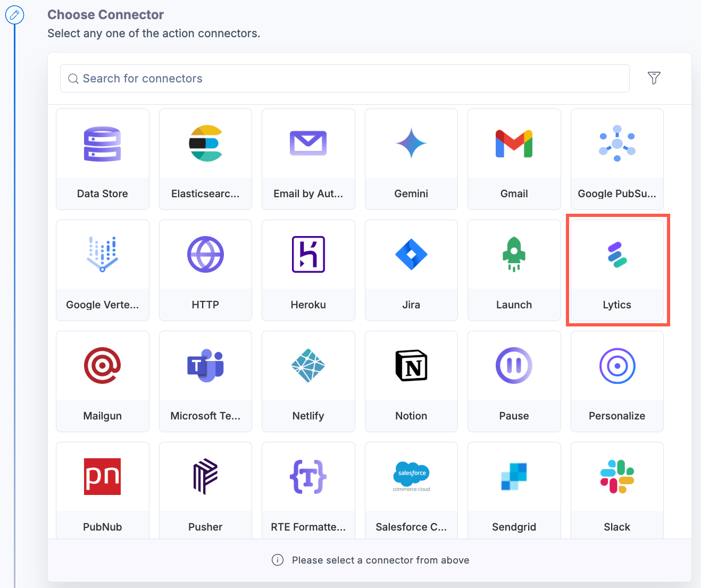This screenshot has width=701, height=588.
Task: Click the 'Gmail' connector label
Action: coord(514,194)
